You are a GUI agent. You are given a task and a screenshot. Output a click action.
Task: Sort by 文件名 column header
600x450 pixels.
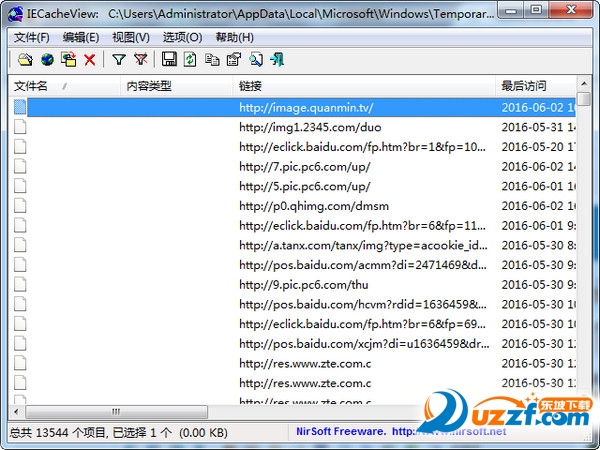(64, 86)
